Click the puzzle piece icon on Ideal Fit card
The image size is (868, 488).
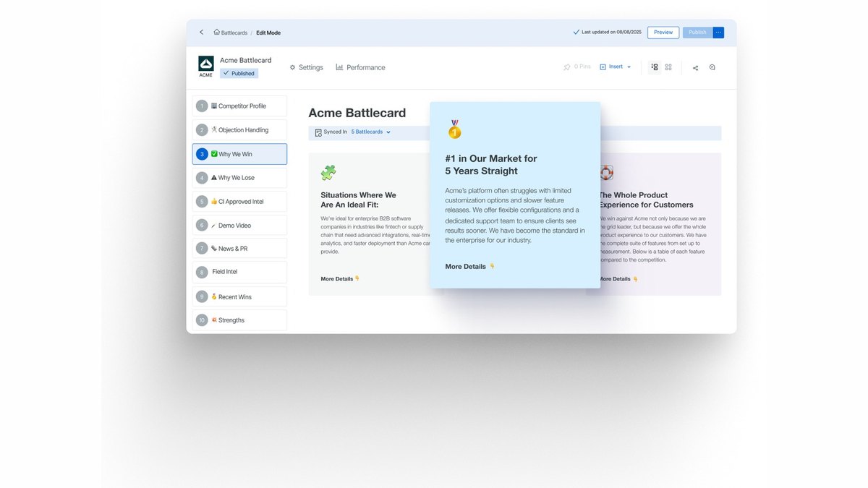328,173
